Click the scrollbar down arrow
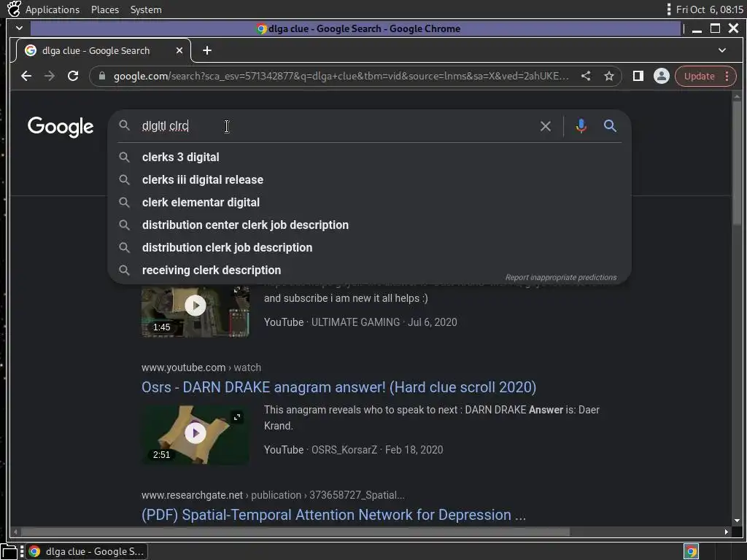This screenshot has height=560, width=747. pyautogui.click(x=737, y=521)
